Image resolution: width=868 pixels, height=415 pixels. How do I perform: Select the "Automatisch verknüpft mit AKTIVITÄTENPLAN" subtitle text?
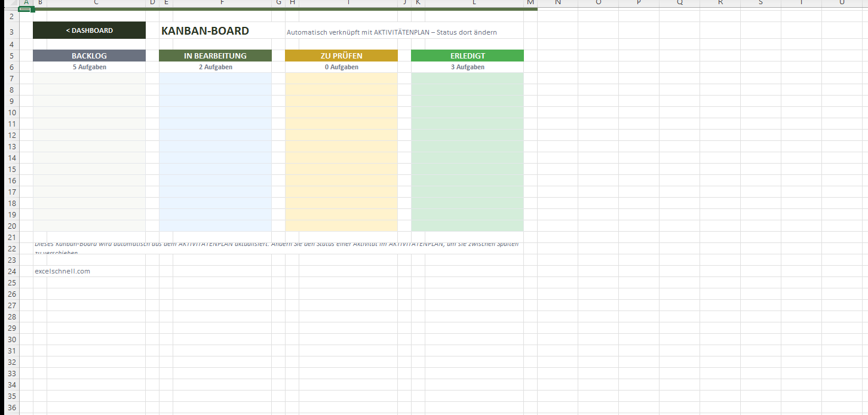tap(391, 32)
